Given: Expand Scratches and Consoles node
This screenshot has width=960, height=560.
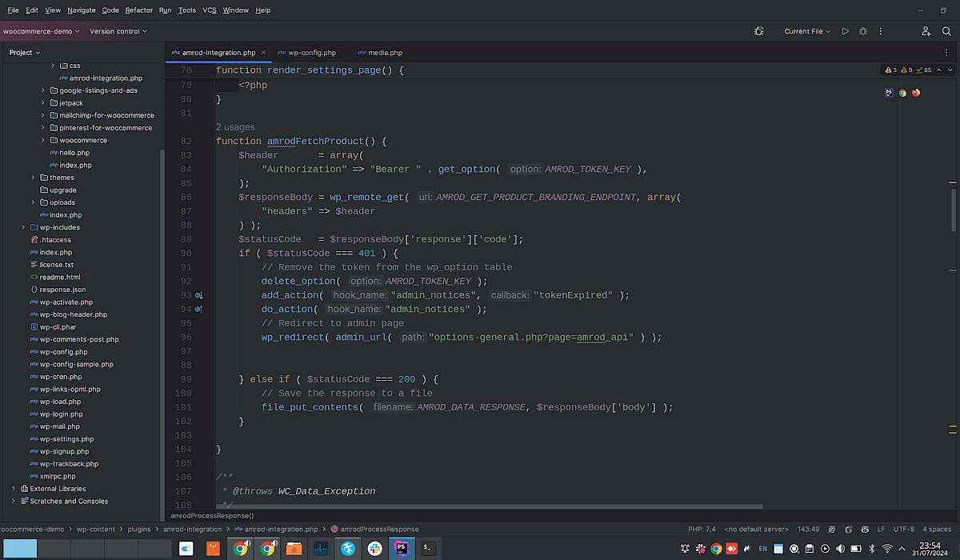Looking at the screenshot, I should tap(14, 501).
